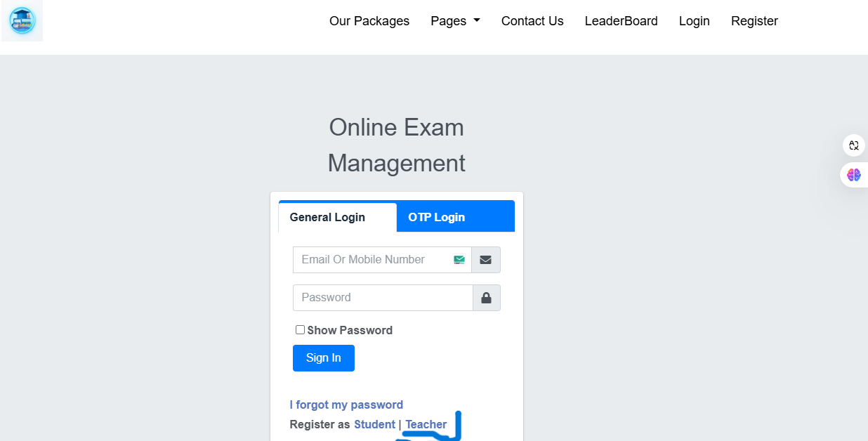Click into the Password input field
This screenshot has width=868, height=441.
[x=382, y=298]
